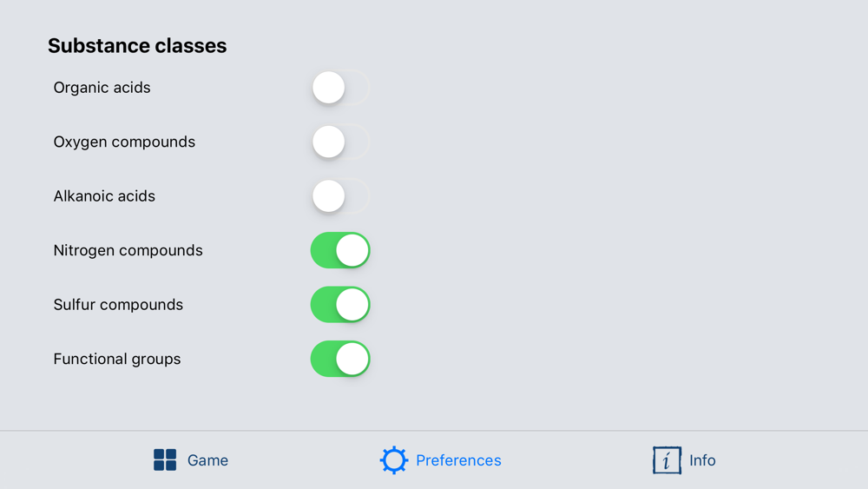868x489 pixels.
Task: Go to the Info tab label
Action: coord(702,460)
